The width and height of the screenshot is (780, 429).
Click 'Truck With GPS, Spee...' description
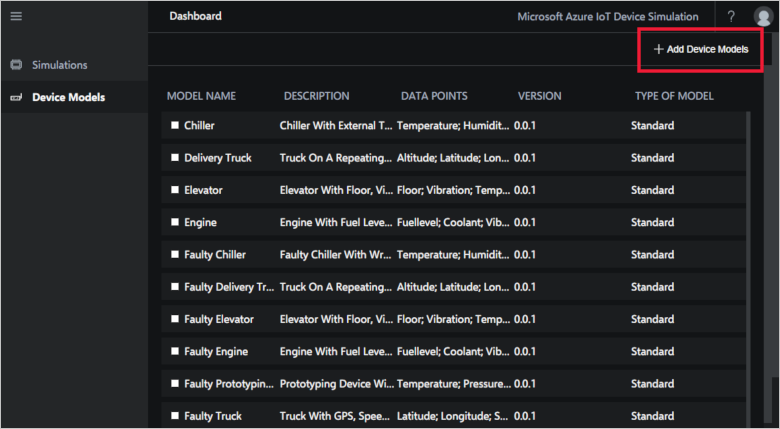(336, 416)
